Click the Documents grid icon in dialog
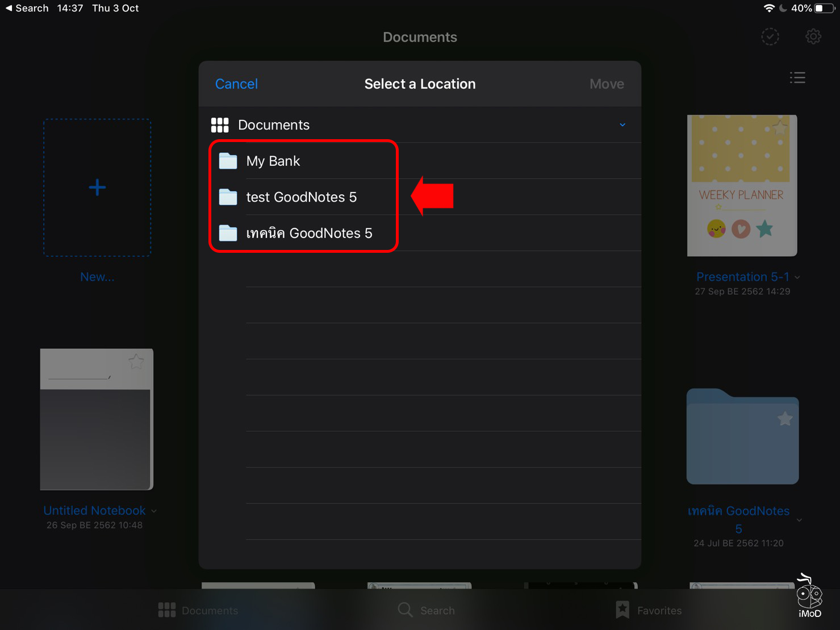 click(220, 125)
